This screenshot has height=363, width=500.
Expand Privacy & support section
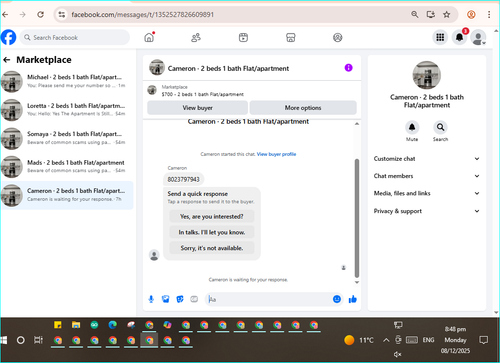point(427,211)
